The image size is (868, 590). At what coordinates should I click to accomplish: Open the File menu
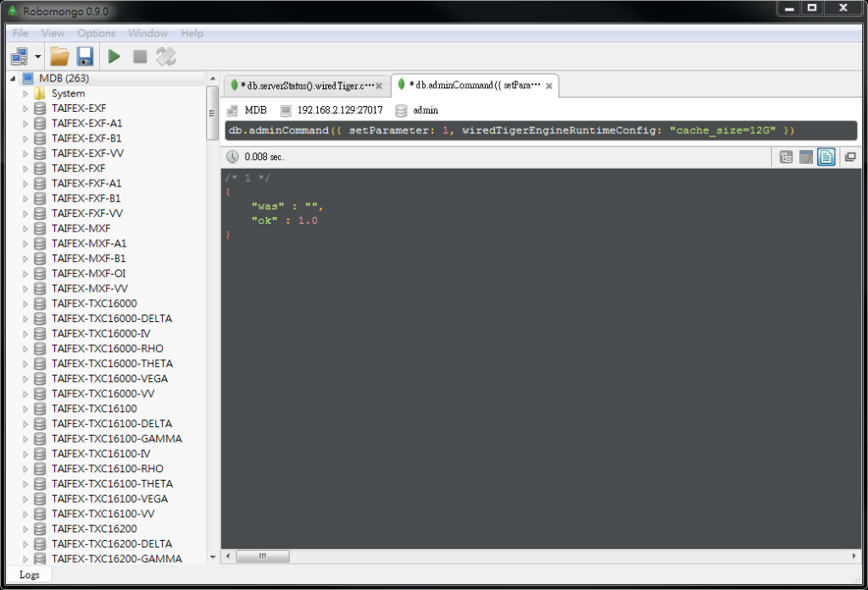20,33
